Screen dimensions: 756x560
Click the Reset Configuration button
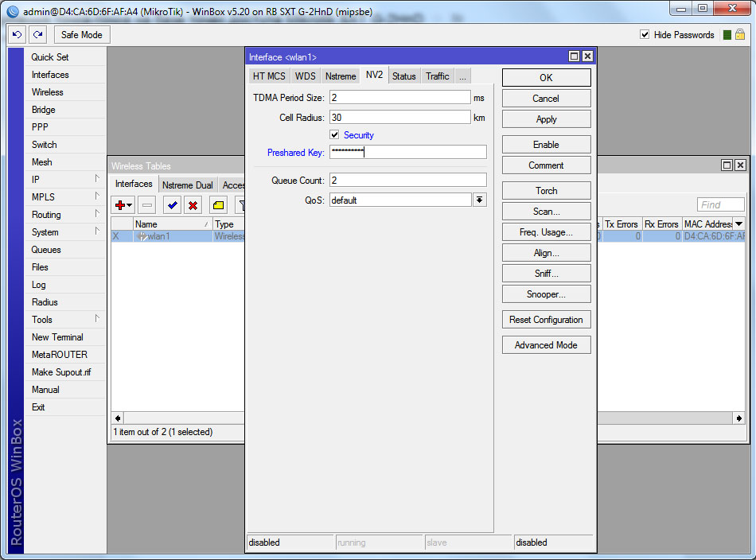[546, 320]
